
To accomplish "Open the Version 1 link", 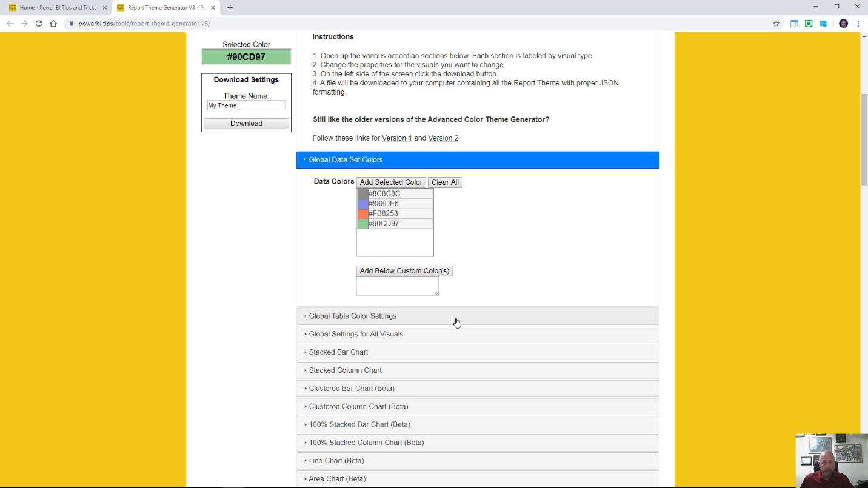I will point(397,138).
